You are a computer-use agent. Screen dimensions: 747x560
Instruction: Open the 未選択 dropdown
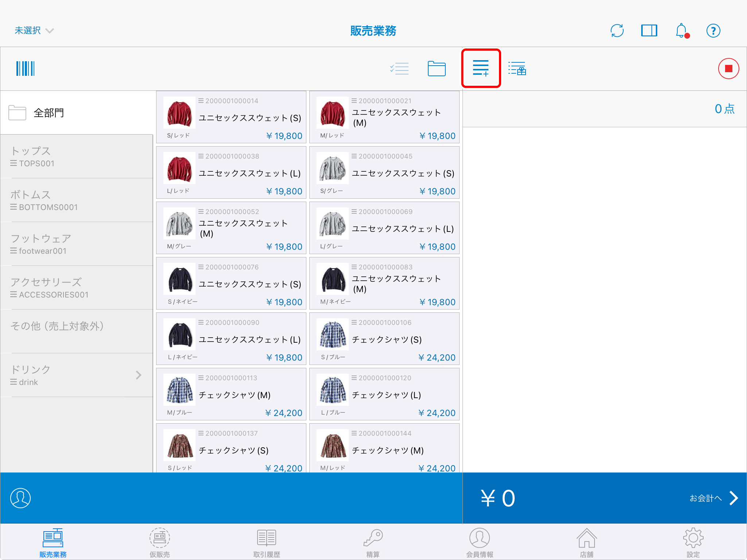coord(34,31)
